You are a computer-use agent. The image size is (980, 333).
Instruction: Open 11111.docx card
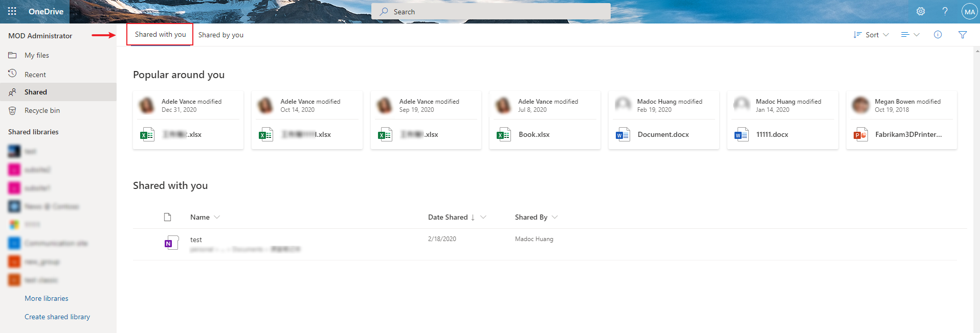tap(783, 120)
